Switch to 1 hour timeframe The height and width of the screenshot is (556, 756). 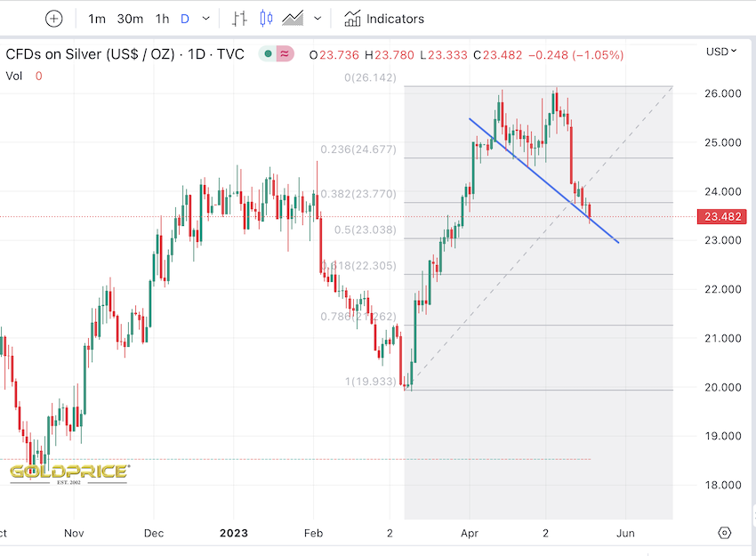point(162,19)
